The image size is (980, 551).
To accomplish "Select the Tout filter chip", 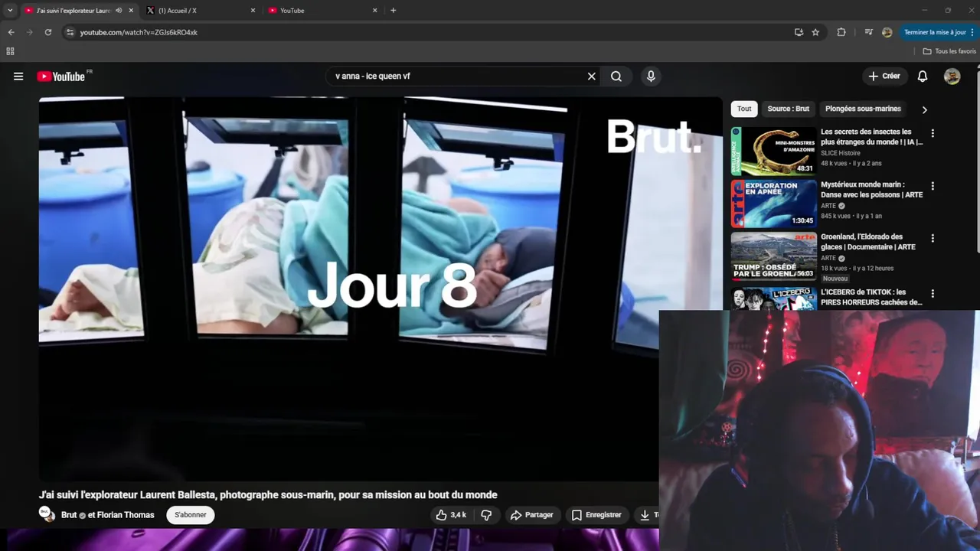I will click(x=744, y=109).
